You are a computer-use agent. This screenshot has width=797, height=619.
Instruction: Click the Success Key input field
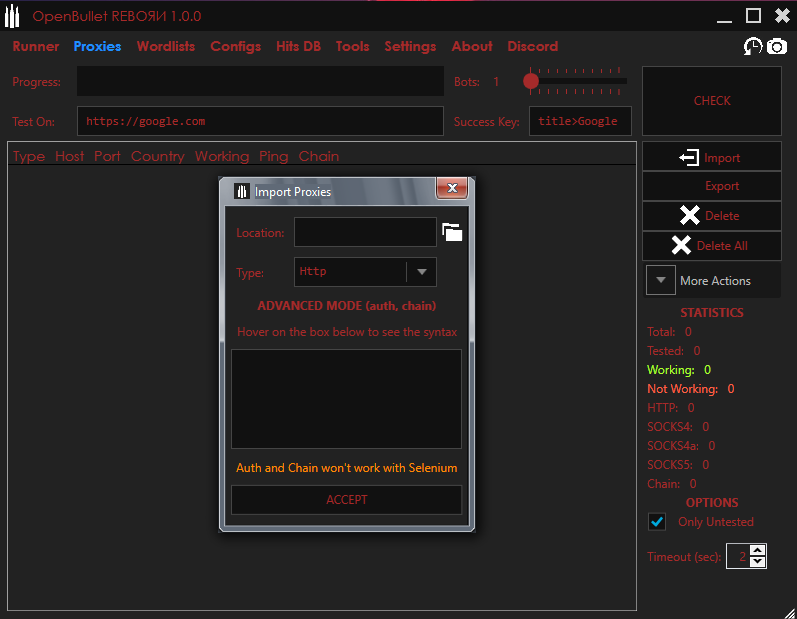point(580,121)
